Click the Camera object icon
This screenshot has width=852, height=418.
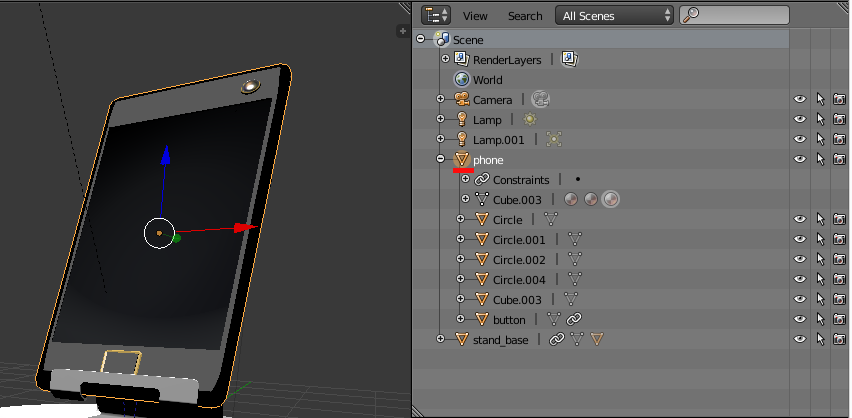[x=462, y=99]
